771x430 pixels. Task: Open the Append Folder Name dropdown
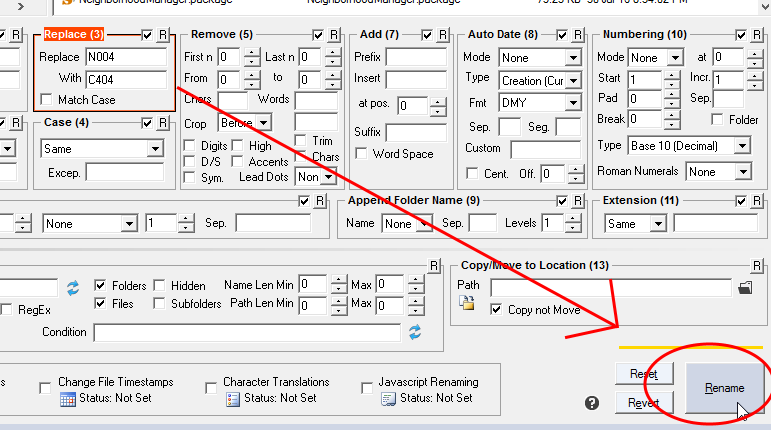(407, 224)
